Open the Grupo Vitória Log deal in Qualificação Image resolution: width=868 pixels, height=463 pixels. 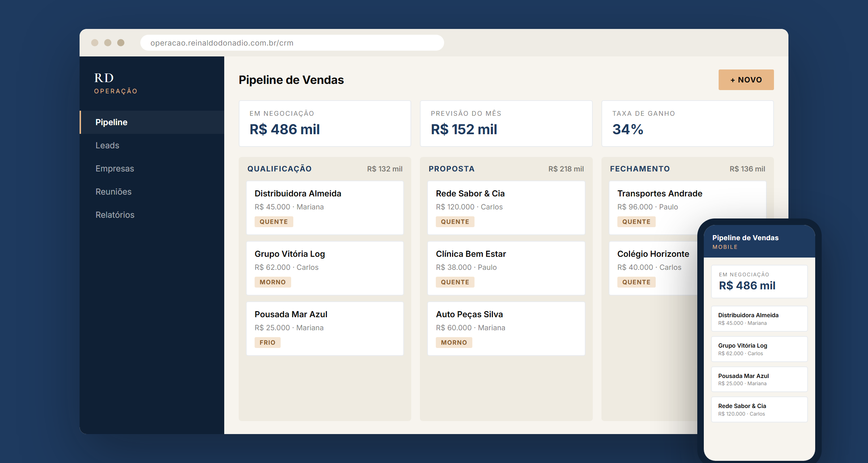pyautogui.click(x=325, y=268)
